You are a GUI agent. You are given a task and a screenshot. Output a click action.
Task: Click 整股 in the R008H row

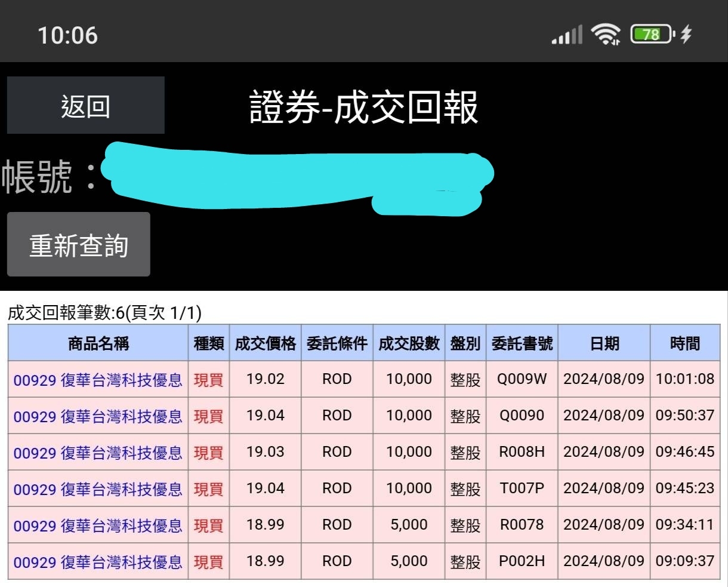(x=465, y=452)
